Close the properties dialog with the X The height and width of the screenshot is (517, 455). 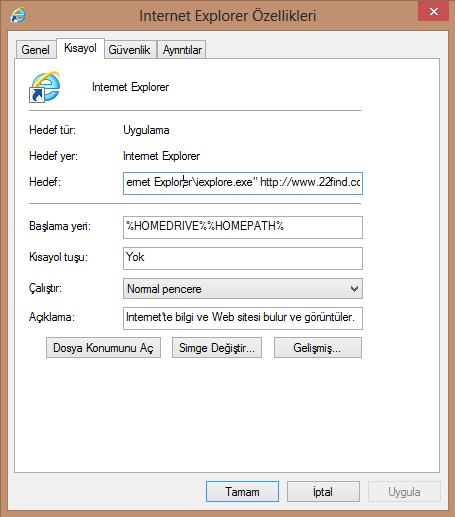(x=433, y=11)
